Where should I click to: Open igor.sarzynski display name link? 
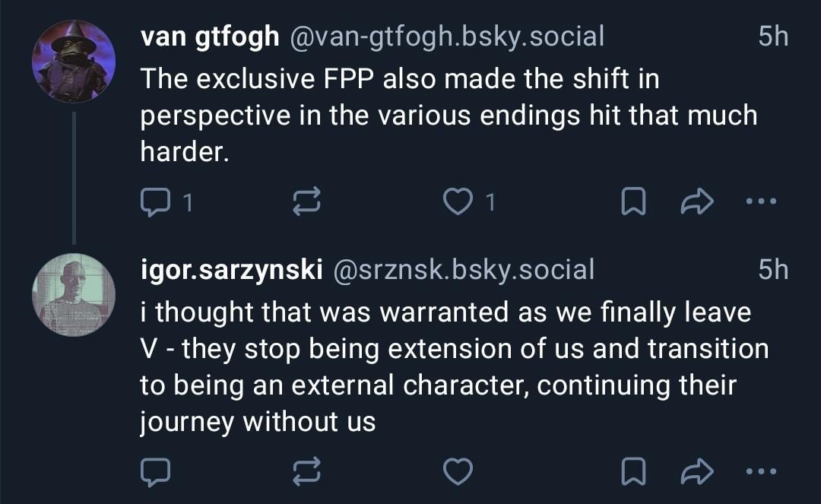coord(233,269)
